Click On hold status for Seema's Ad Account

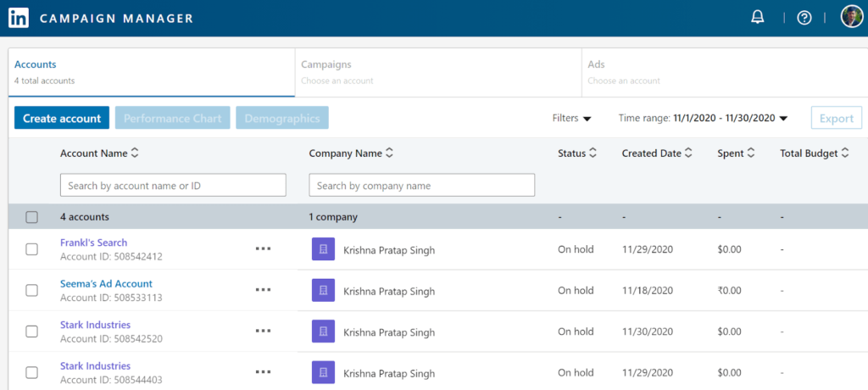pyautogui.click(x=576, y=290)
